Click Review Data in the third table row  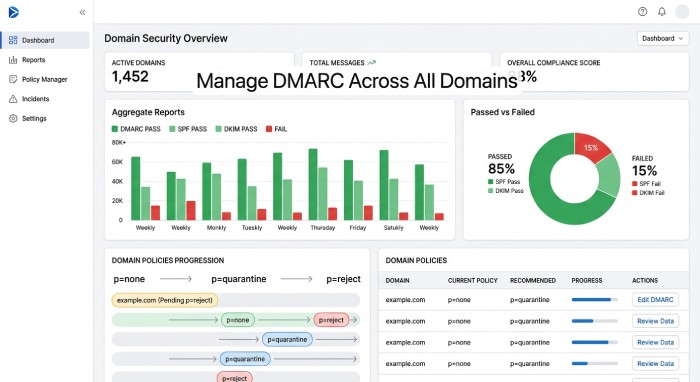655,342
